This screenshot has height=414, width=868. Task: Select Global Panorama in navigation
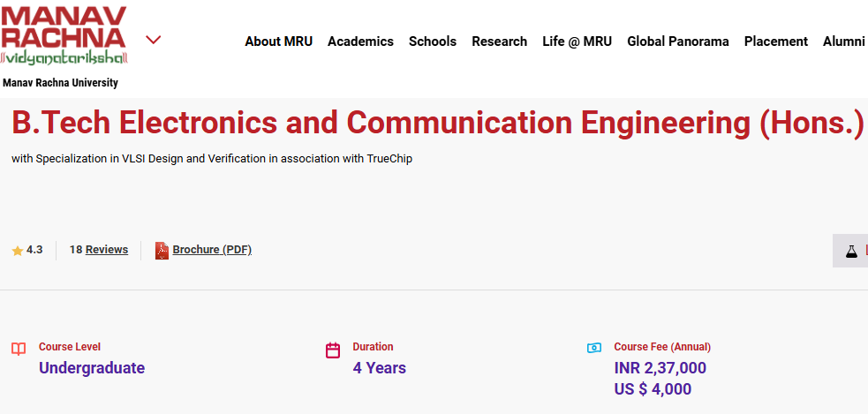click(677, 41)
